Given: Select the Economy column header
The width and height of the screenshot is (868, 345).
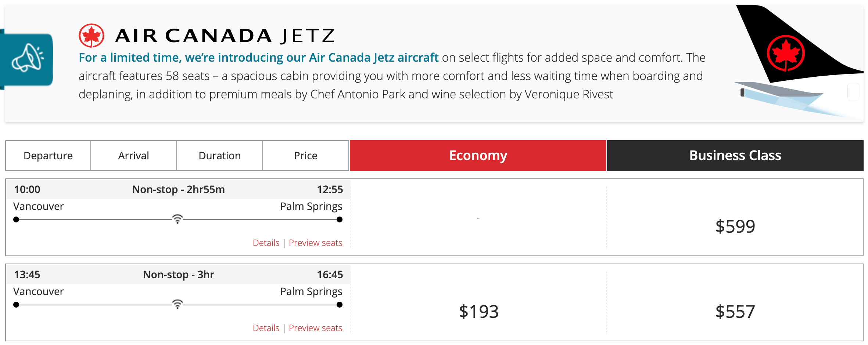Looking at the screenshot, I should tap(478, 156).
